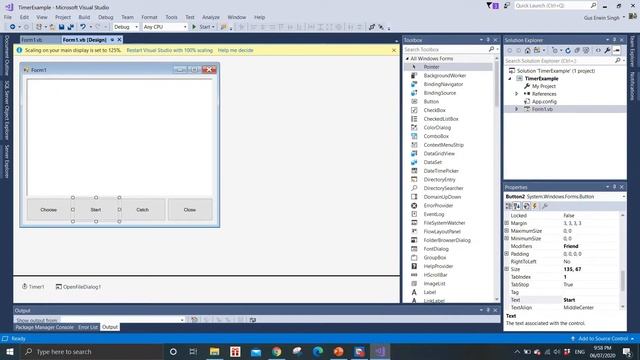Image resolution: width=640 pixels, height=360 pixels.
Task: Expand the Margin property
Action: pos(507,223)
